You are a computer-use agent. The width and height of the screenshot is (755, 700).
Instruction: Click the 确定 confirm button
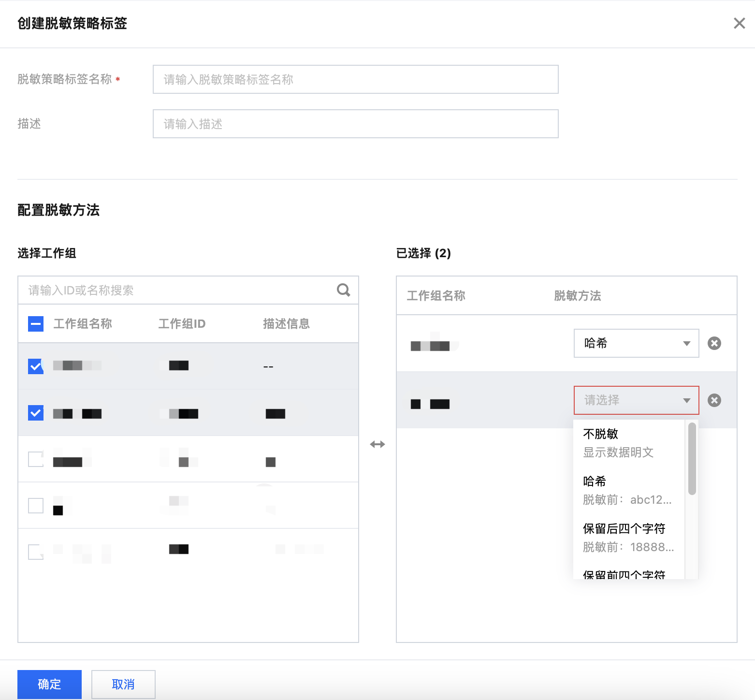tap(49, 684)
